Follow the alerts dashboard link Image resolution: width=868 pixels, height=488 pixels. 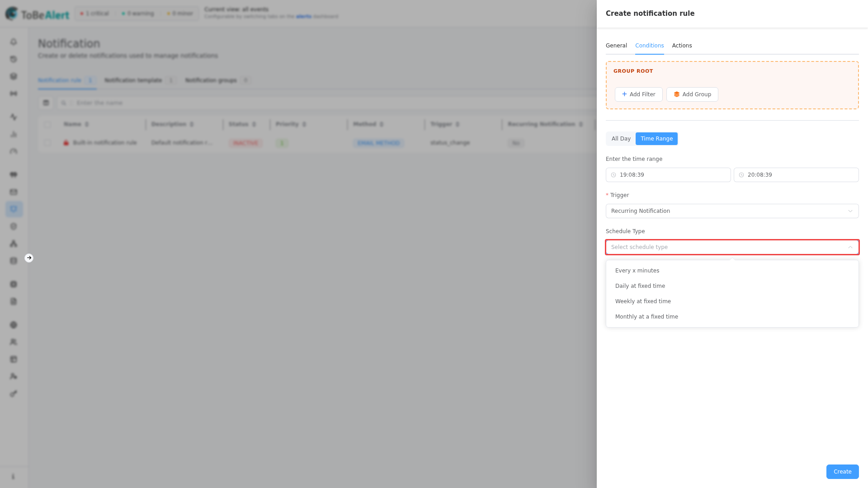(304, 17)
